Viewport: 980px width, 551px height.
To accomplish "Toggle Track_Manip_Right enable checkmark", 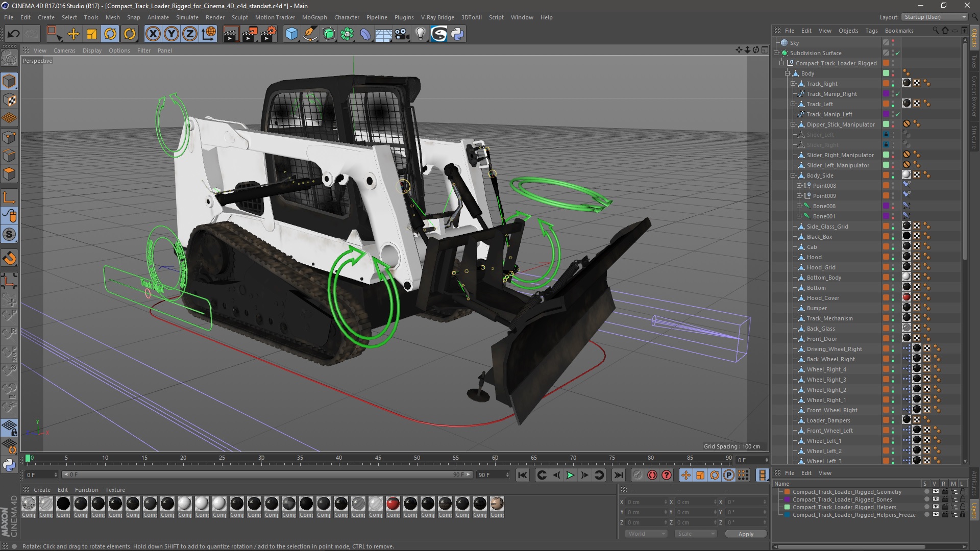I will pyautogui.click(x=897, y=94).
